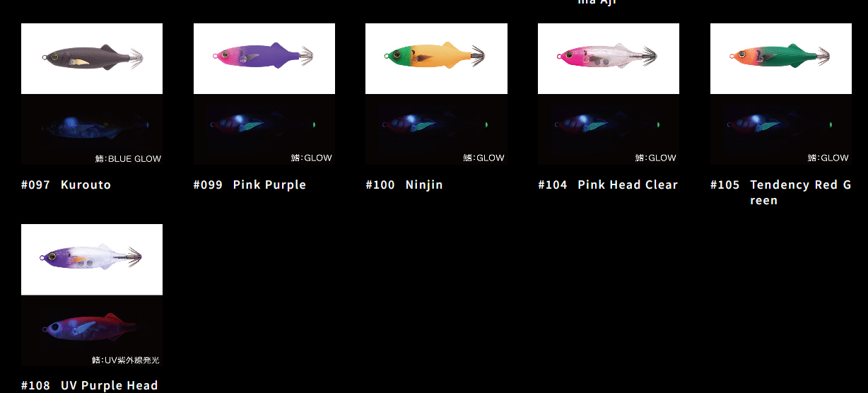Click the #099 Pink Purple label
This screenshot has height=393, width=868.
pyautogui.click(x=250, y=184)
